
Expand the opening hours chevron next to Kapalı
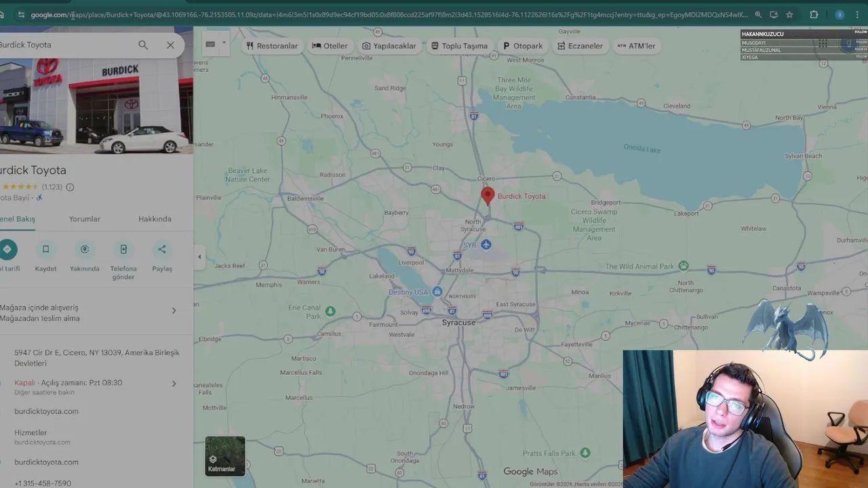[x=174, y=384]
